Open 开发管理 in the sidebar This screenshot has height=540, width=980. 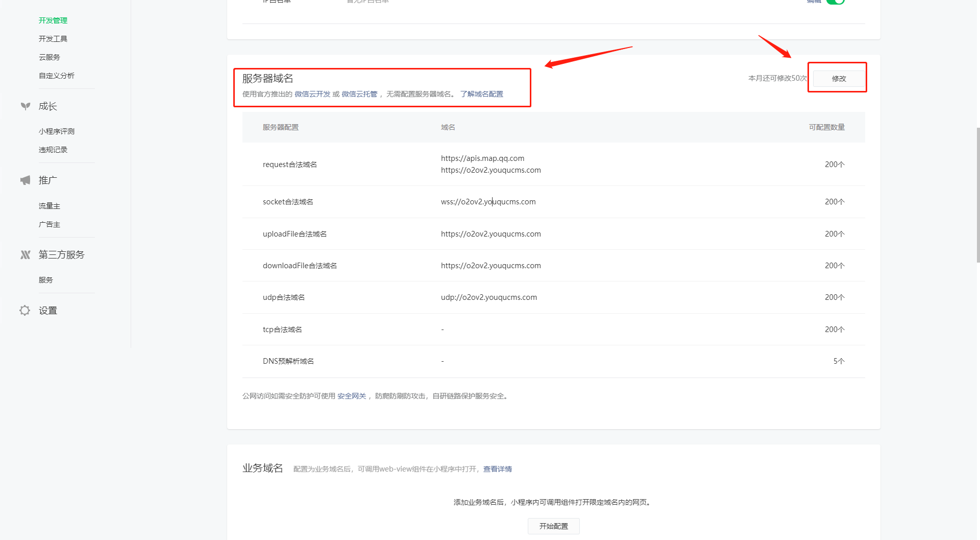point(53,20)
